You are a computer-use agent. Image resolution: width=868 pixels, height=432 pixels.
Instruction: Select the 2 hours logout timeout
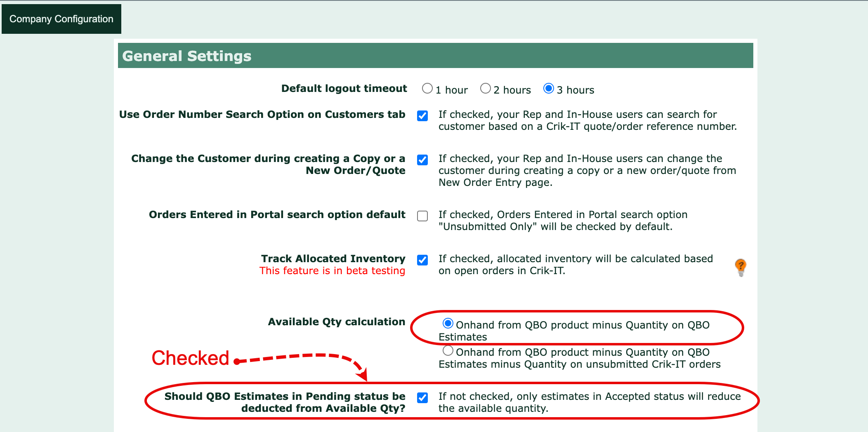[x=486, y=89]
